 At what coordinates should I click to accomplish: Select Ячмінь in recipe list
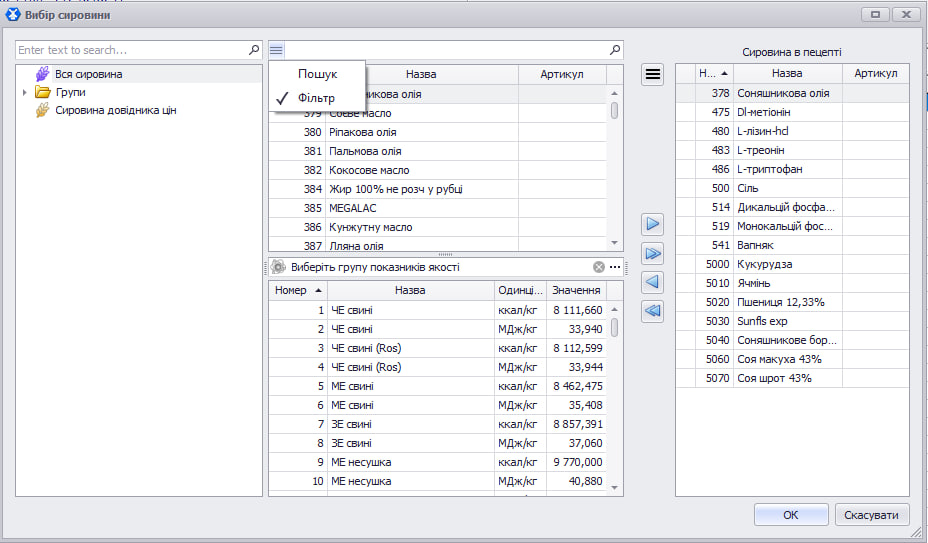click(x=792, y=283)
